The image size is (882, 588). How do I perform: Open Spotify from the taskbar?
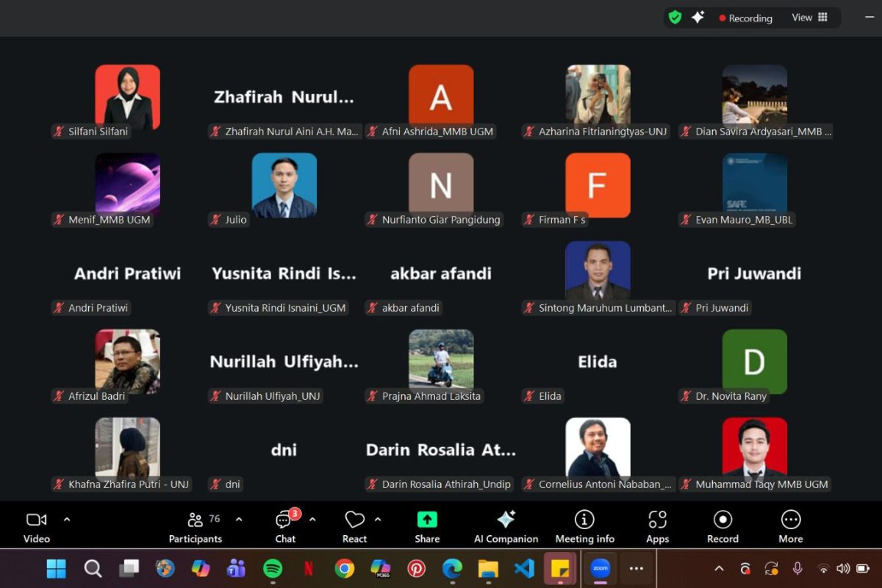(x=273, y=568)
